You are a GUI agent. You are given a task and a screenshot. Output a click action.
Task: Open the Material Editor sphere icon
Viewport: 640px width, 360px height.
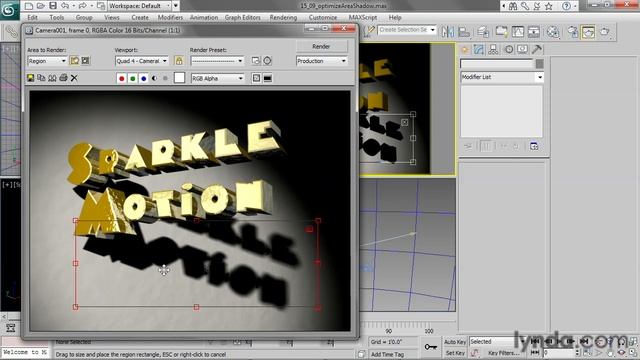click(553, 31)
